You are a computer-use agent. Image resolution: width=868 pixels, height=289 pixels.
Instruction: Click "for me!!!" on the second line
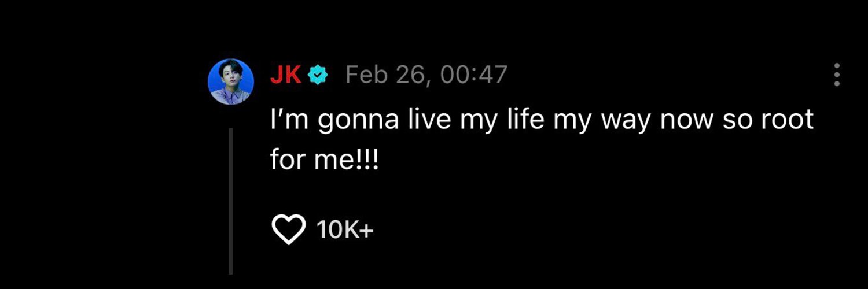pyautogui.click(x=324, y=158)
